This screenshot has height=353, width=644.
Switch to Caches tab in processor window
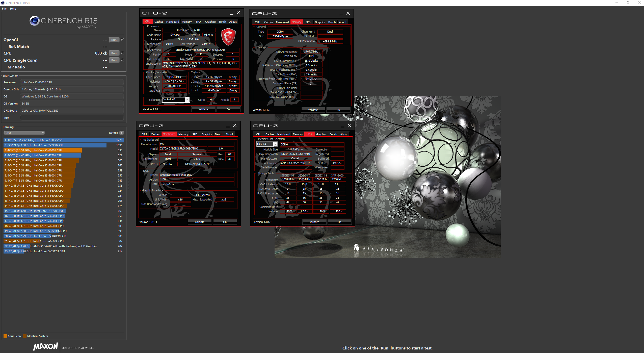point(159,22)
